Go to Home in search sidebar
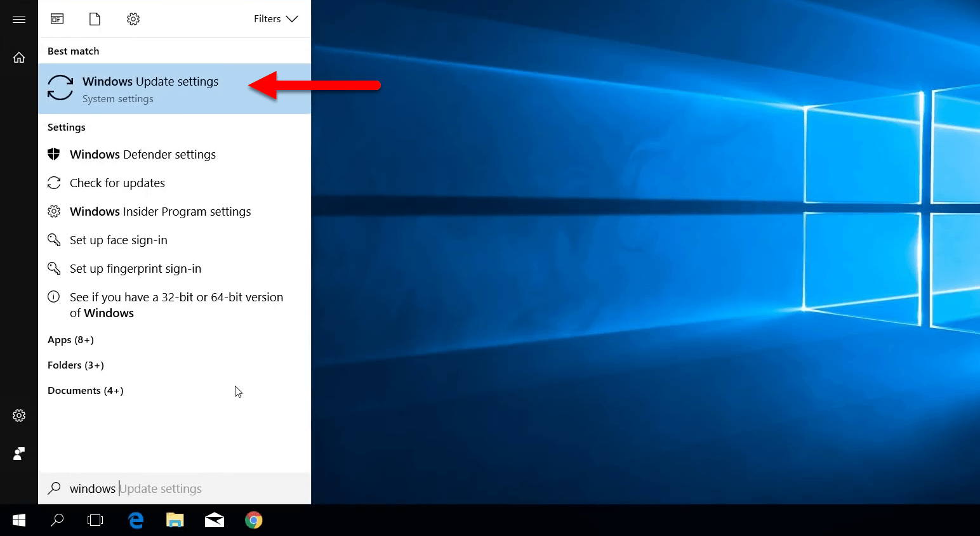980x536 pixels. [19, 58]
